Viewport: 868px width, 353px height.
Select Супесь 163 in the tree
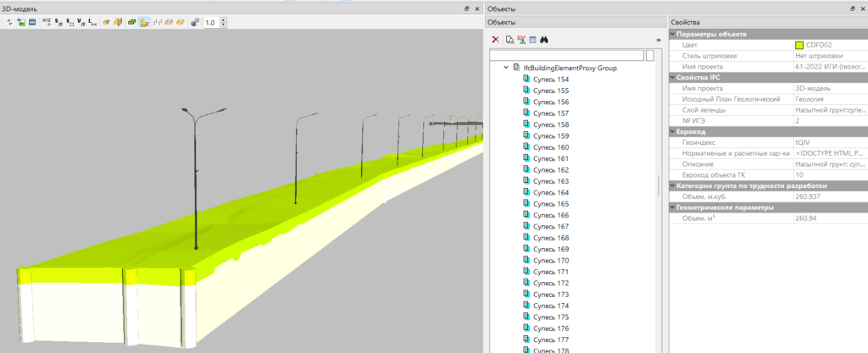tap(551, 181)
